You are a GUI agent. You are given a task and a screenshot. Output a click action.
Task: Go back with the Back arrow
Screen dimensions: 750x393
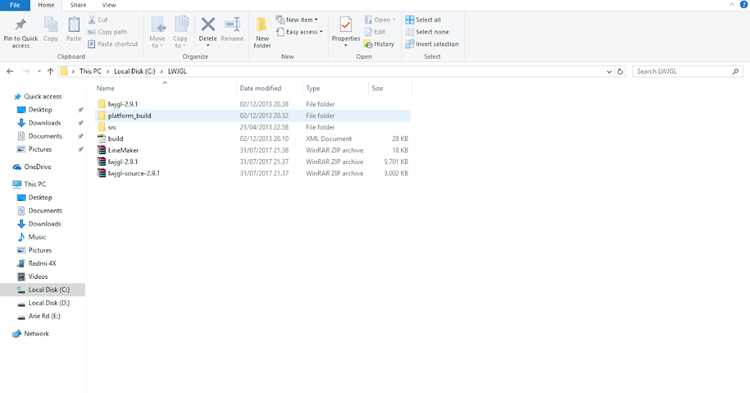(x=10, y=71)
